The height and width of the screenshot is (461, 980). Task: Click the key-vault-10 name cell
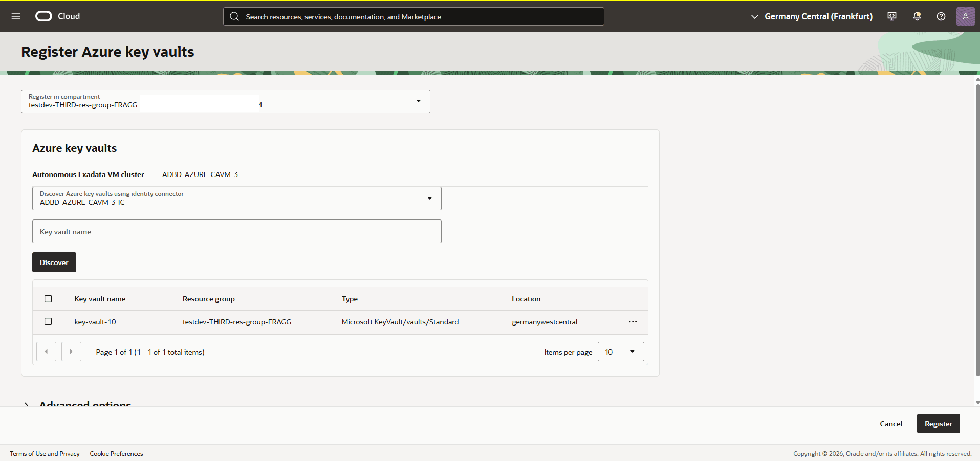click(x=95, y=322)
